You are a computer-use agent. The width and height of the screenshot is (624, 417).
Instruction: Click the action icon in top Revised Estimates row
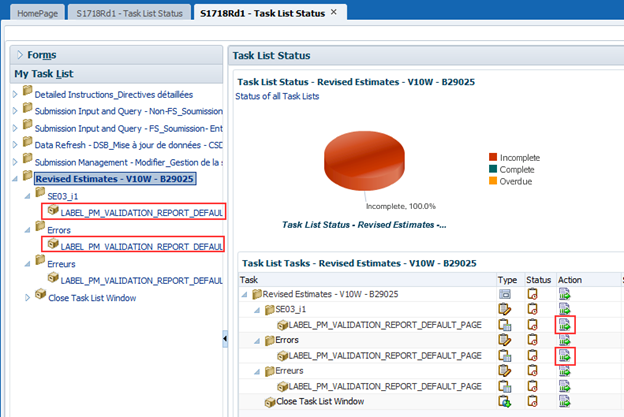point(565,294)
